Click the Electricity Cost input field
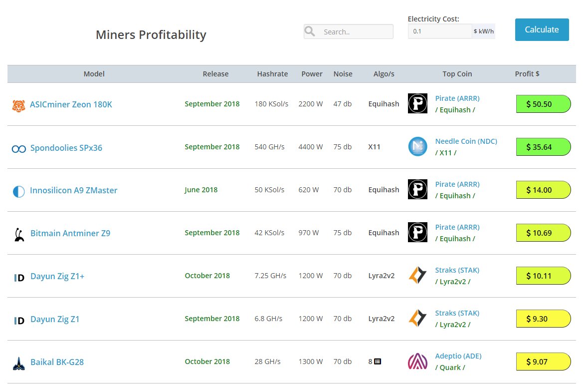The image size is (588, 387). 439,31
